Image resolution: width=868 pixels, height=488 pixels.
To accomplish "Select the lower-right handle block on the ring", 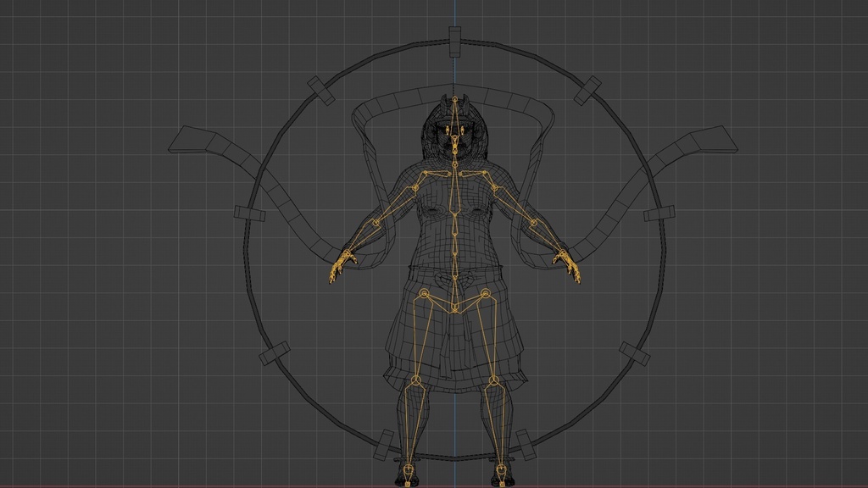I will tap(634, 353).
